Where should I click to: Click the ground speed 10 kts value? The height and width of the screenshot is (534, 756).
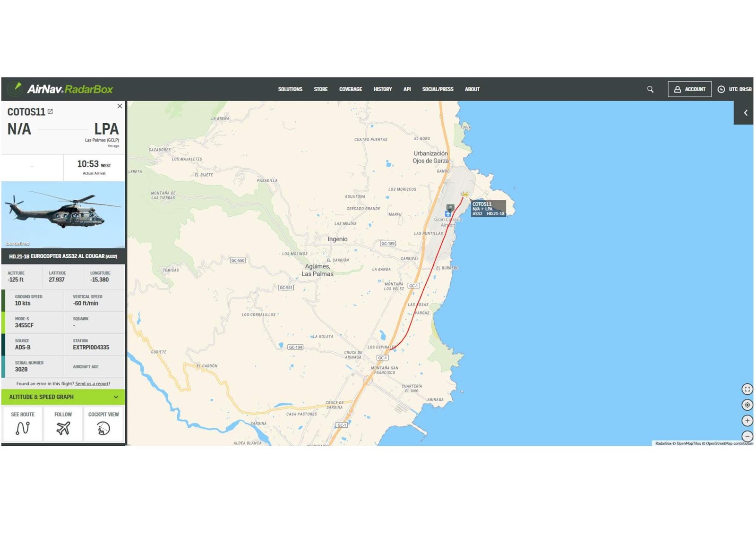(x=23, y=304)
